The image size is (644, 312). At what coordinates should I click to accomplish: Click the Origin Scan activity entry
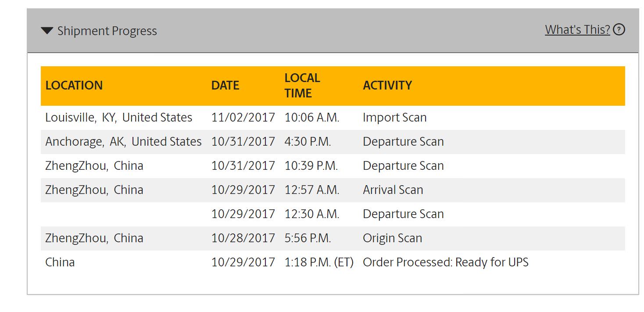(392, 238)
